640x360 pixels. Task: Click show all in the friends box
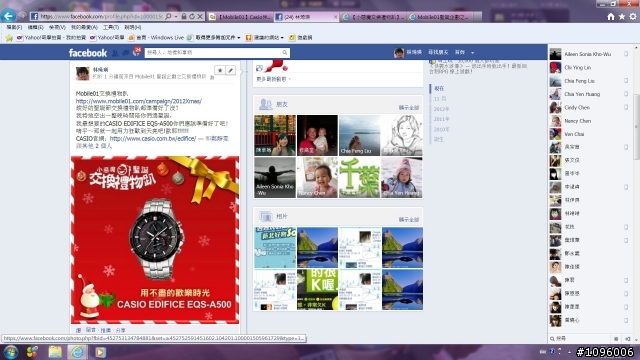click(409, 108)
